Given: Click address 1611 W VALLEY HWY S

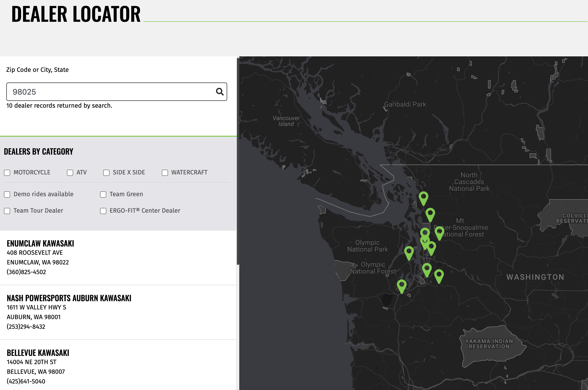Looking at the screenshot, I should pos(36,307).
